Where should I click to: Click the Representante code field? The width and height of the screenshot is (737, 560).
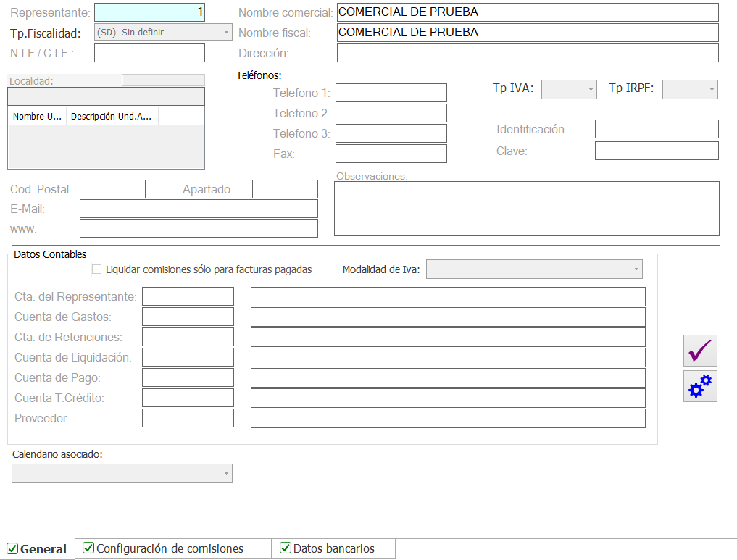tap(149, 12)
